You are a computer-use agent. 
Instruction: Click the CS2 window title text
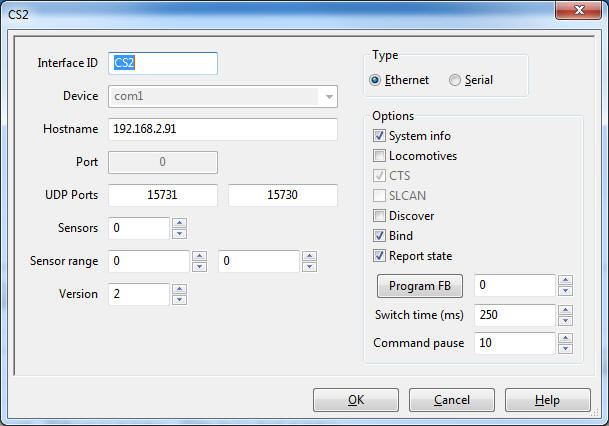point(18,14)
